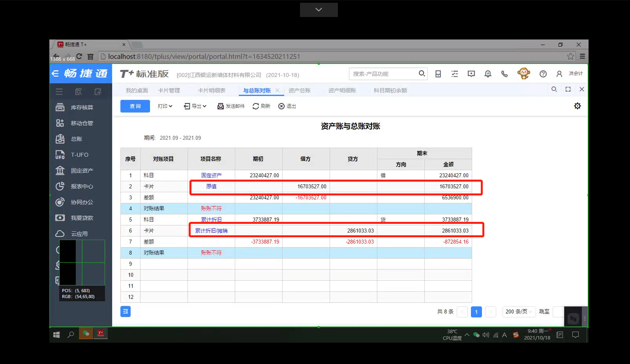This screenshot has width=630, height=364.
Task: Click previous page arrow
Action: [462, 312]
